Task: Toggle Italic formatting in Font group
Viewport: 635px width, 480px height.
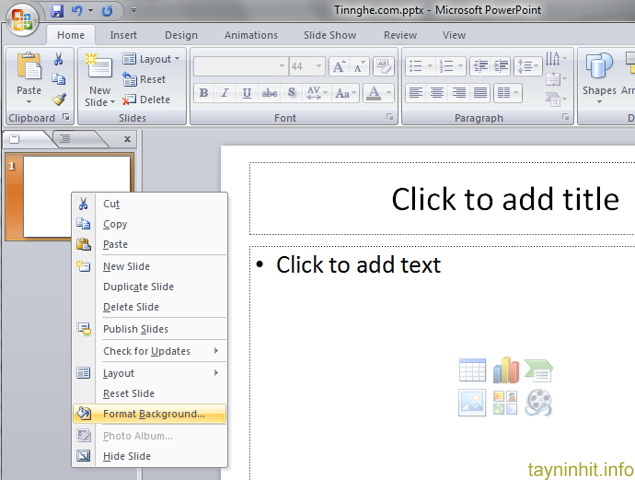Action: click(225, 93)
